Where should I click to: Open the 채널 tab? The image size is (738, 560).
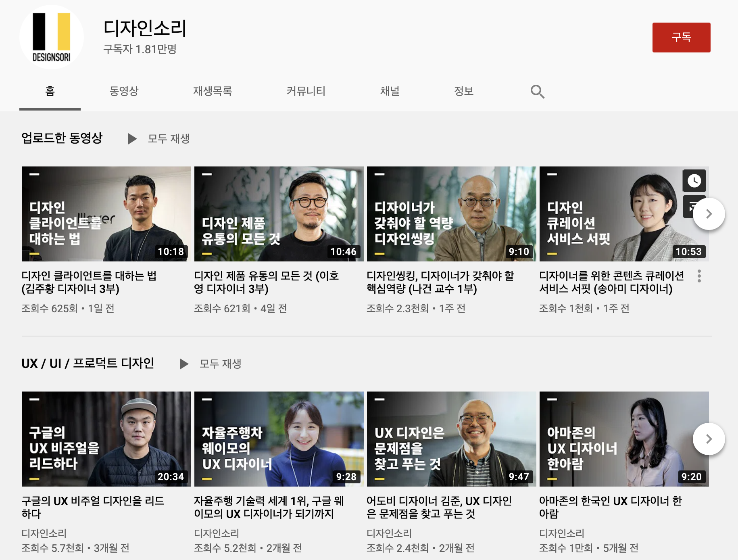tap(390, 91)
